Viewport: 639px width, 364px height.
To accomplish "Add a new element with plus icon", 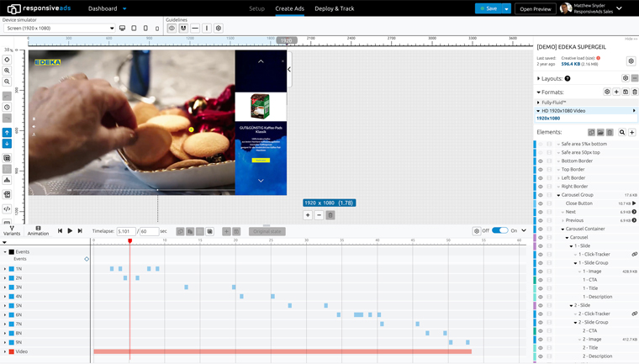I will click(x=632, y=132).
